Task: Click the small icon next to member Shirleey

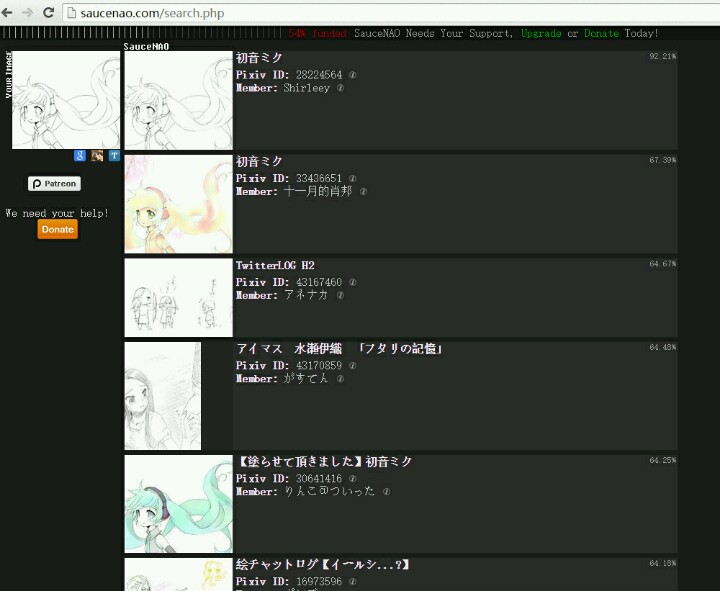Action: pos(341,88)
